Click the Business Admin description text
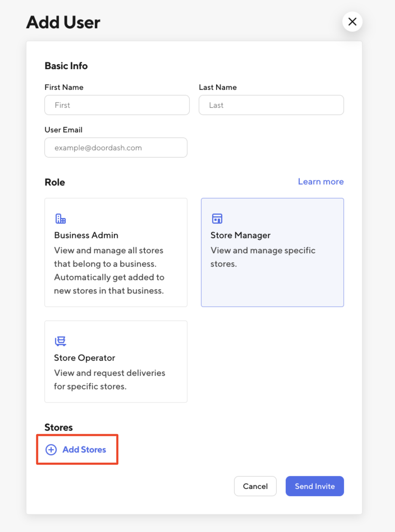Image resolution: width=395 pixels, height=532 pixels. 109,271
